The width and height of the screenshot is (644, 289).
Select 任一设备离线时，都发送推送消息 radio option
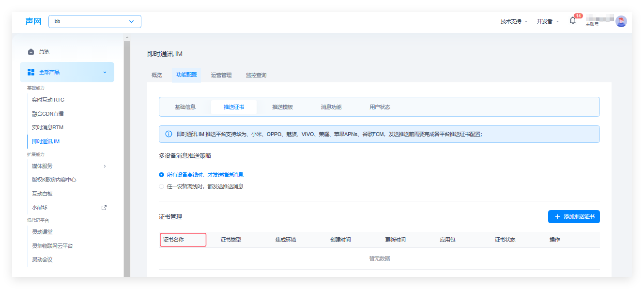pyautogui.click(x=162, y=186)
